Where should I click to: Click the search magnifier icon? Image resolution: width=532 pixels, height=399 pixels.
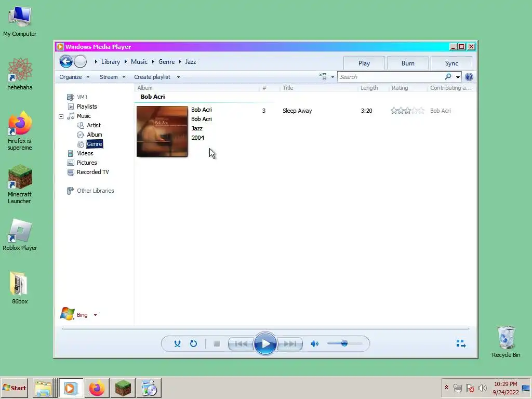point(448,77)
